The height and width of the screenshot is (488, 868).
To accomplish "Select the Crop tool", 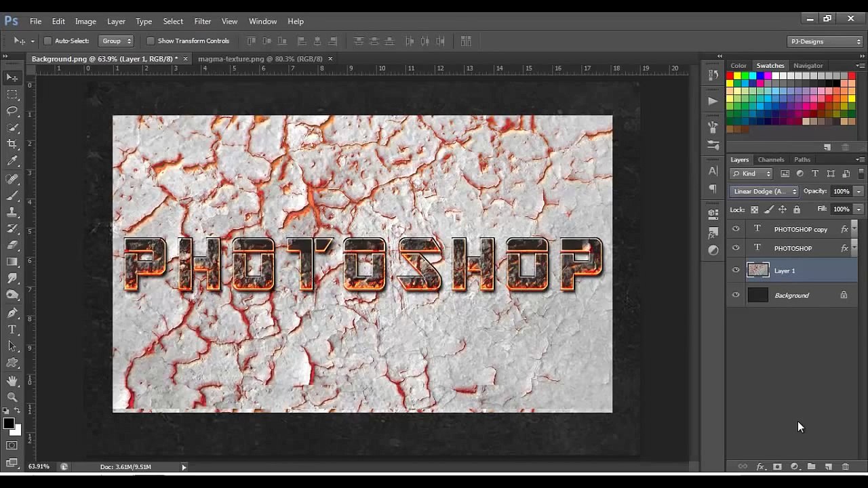I will (12, 144).
